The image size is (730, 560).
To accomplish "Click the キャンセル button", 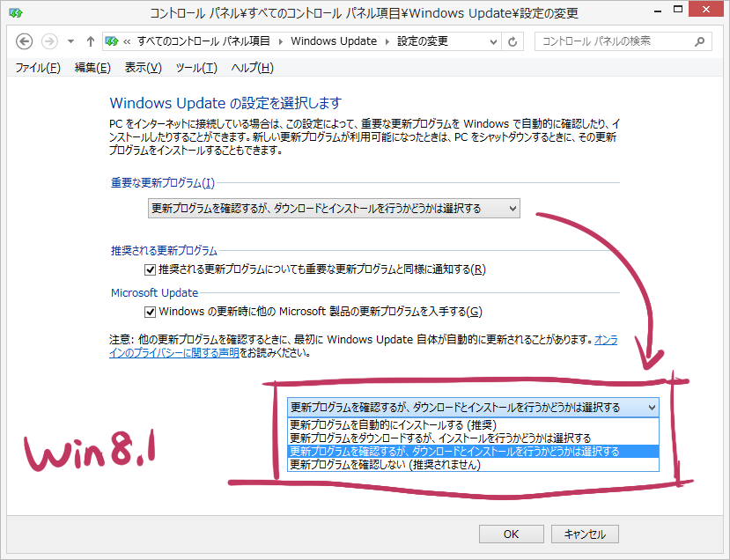I will click(585, 534).
